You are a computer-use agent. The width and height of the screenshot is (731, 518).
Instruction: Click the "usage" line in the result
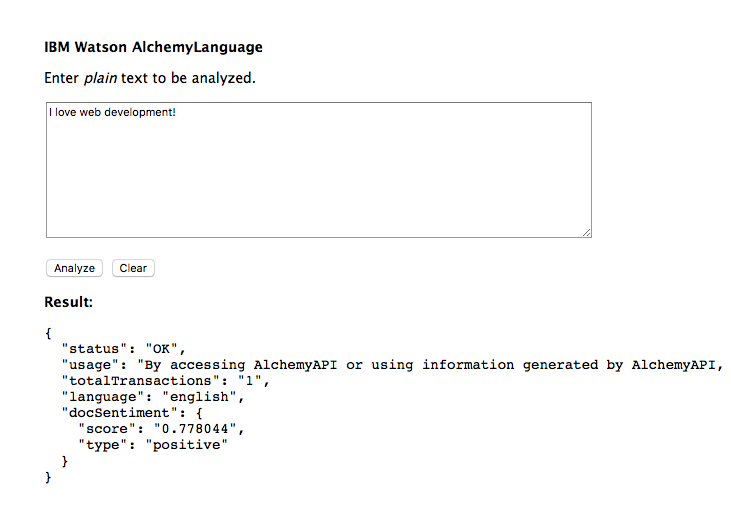click(392, 365)
